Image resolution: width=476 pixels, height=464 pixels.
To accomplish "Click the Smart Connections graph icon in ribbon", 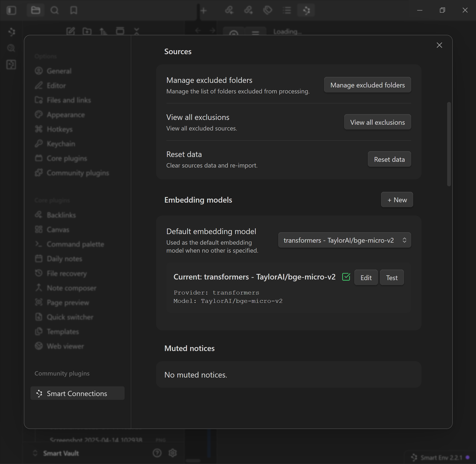I will point(11,32).
